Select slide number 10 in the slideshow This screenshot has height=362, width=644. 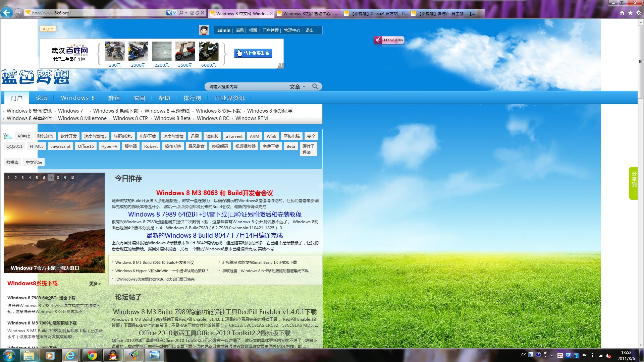[x=72, y=178]
